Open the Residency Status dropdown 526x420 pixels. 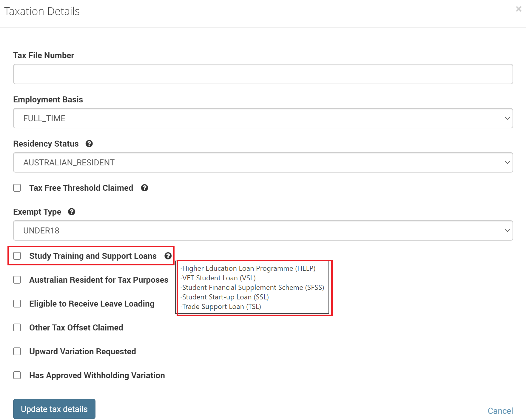(x=263, y=162)
